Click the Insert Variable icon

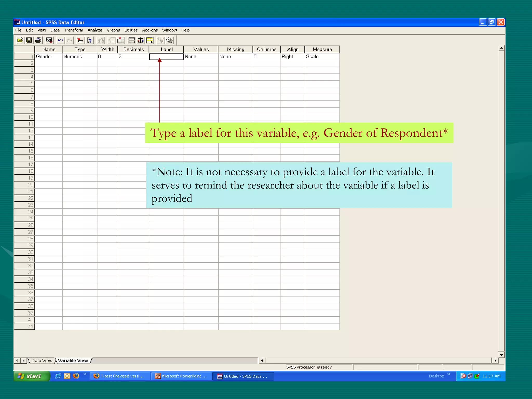point(121,40)
